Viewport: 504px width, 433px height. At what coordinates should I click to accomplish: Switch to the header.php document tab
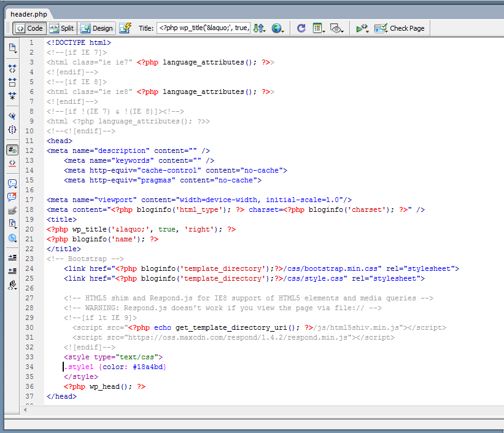[x=29, y=14]
